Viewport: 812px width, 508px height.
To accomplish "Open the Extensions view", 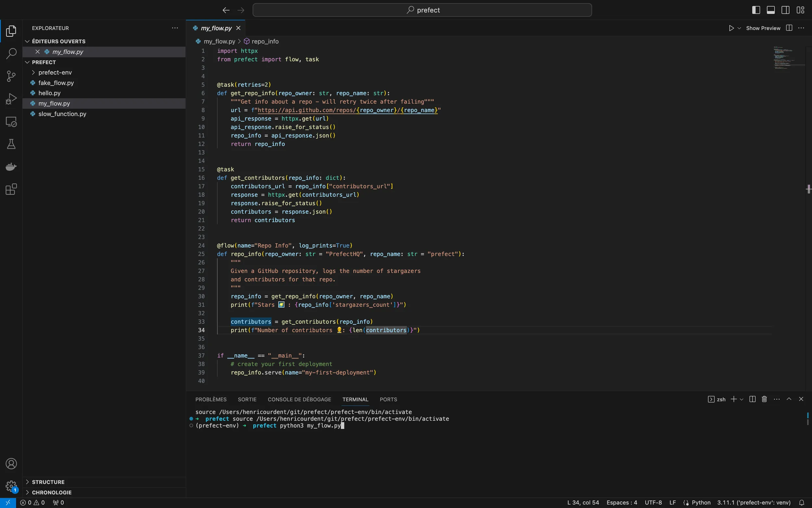I will (x=11, y=189).
